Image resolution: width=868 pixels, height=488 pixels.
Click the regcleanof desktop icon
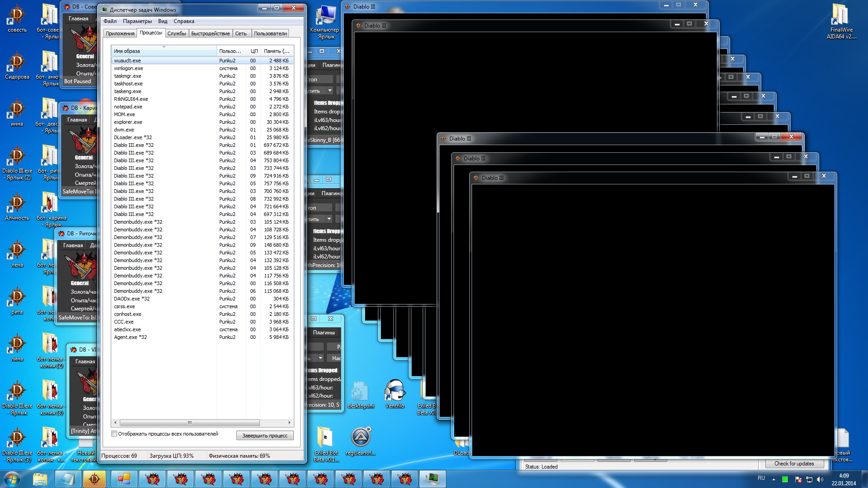click(360, 437)
